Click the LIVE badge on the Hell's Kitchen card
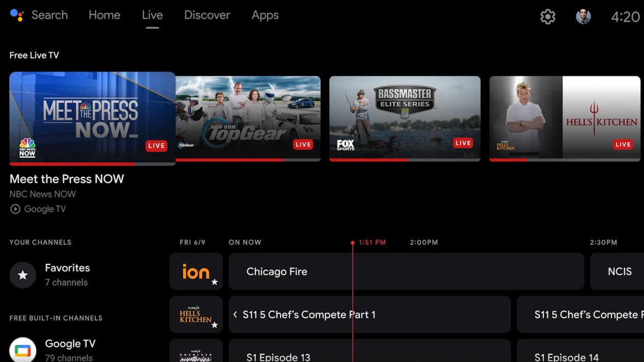 [623, 145]
